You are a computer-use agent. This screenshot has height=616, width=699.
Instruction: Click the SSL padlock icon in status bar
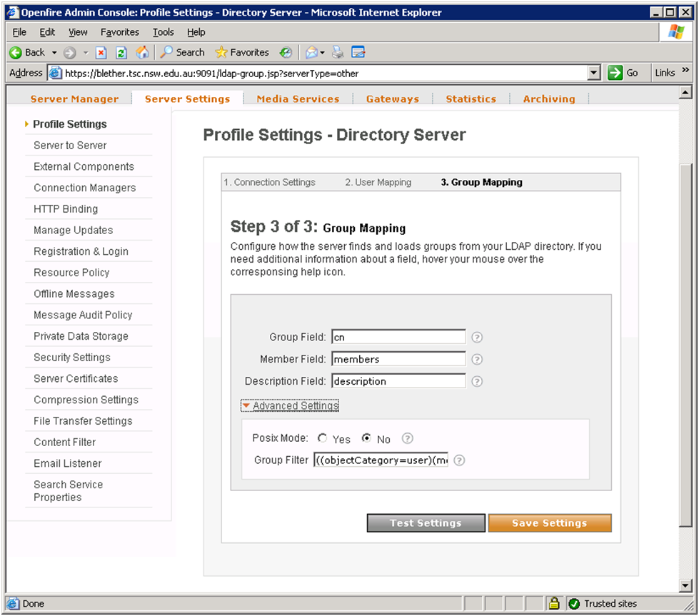(554, 604)
